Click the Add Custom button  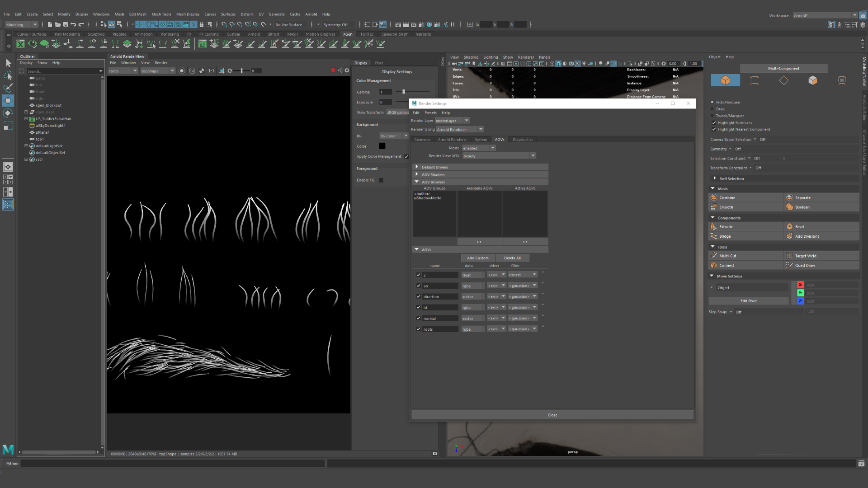click(477, 258)
